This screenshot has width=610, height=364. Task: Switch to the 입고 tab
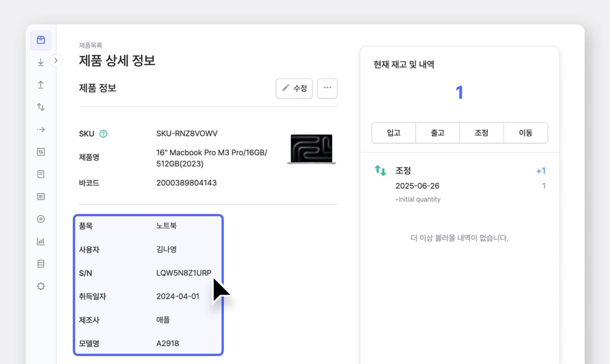tap(393, 133)
